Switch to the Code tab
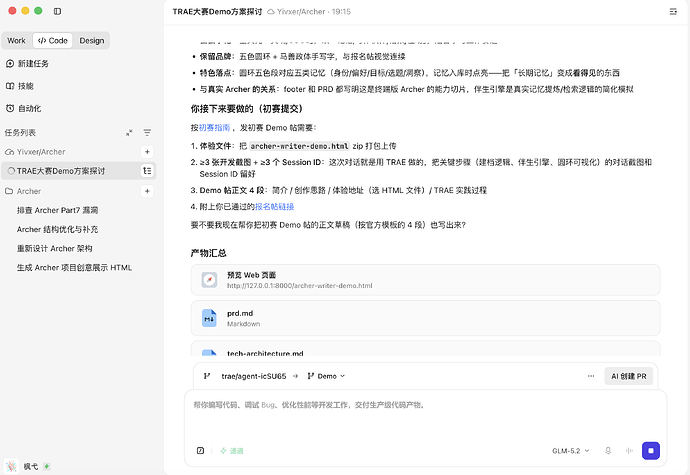 (x=53, y=41)
